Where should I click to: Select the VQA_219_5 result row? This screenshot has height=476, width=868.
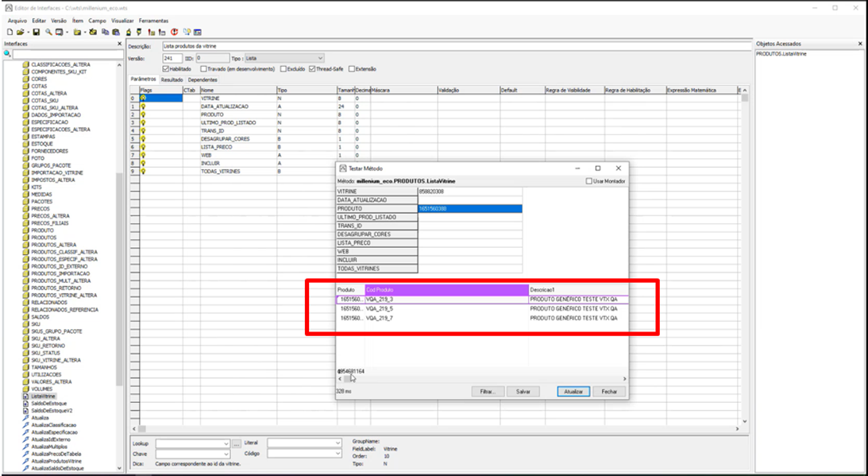[482, 308]
